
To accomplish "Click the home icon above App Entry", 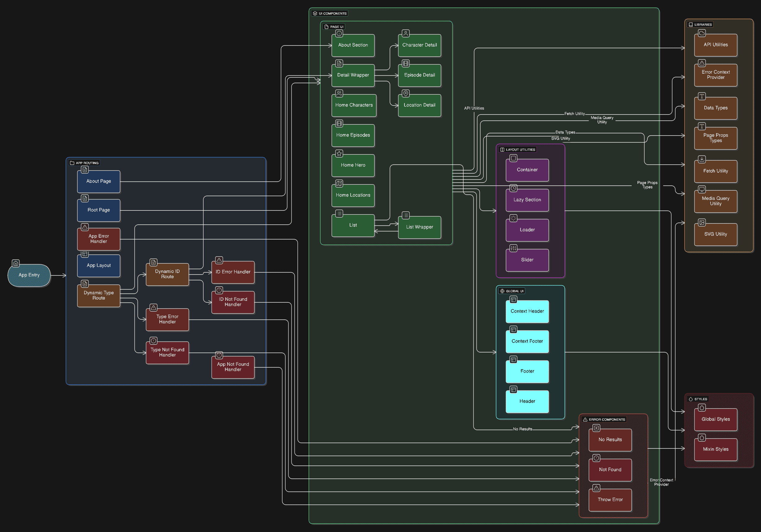I will (x=15, y=263).
